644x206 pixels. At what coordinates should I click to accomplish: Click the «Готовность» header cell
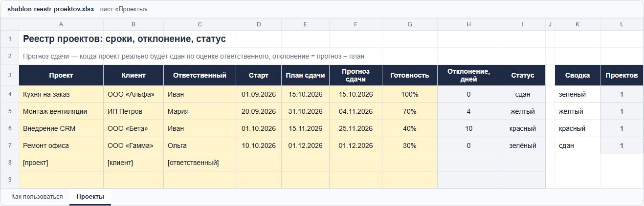(x=410, y=75)
